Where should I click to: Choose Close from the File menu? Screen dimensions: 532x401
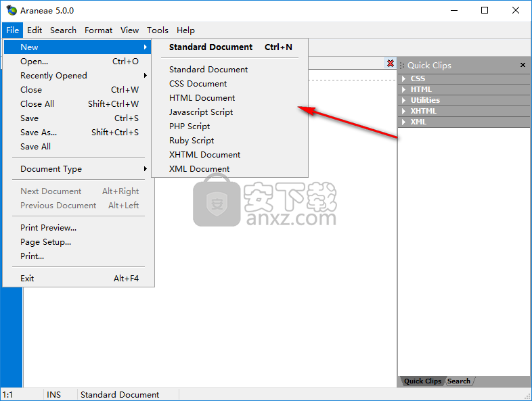pyautogui.click(x=78, y=90)
